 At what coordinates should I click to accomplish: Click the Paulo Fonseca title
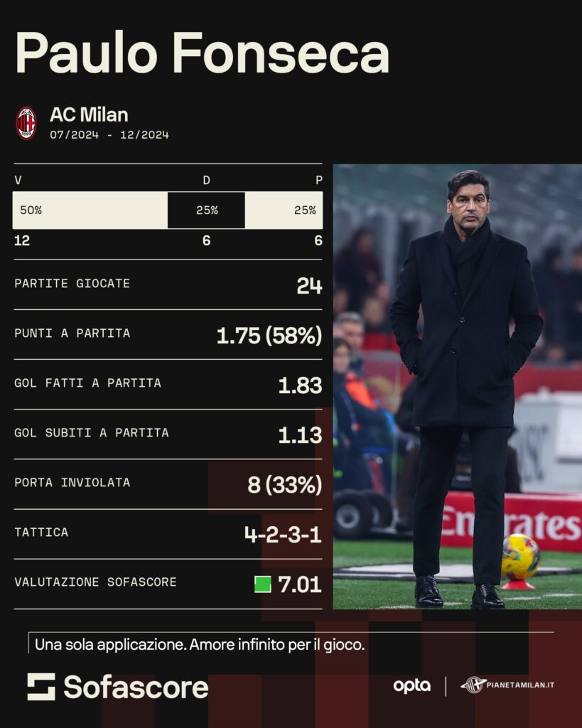(x=203, y=53)
